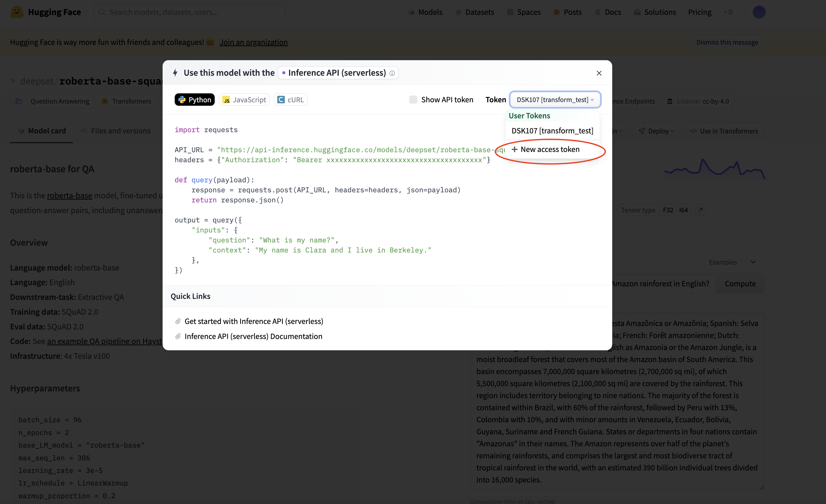Select DSK107 [transform_test] from User Tokens list
The image size is (826, 504).
(552, 131)
